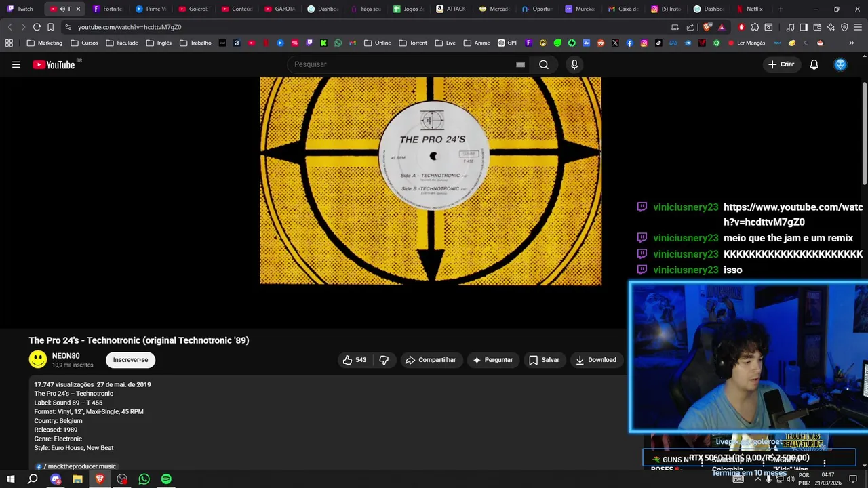Expand the Marketing bookmarks folder
The height and width of the screenshot is (488, 868).
45,43
